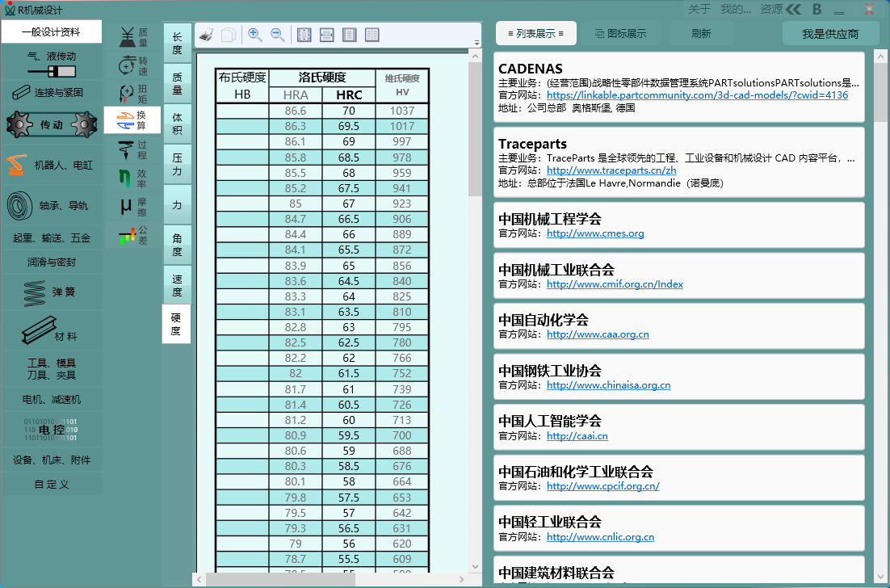Zoom in on the document view
The image size is (890, 588).
(255, 35)
